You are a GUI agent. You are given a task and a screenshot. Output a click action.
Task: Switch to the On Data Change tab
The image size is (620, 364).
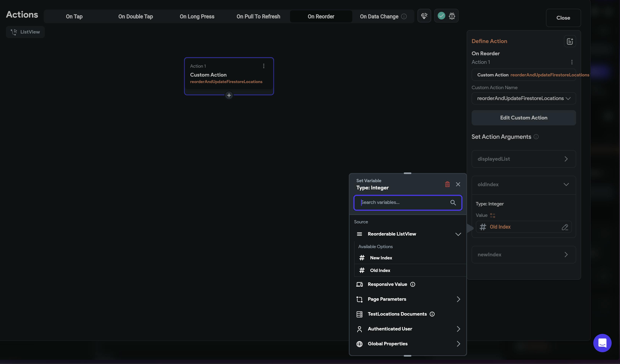point(379,16)
